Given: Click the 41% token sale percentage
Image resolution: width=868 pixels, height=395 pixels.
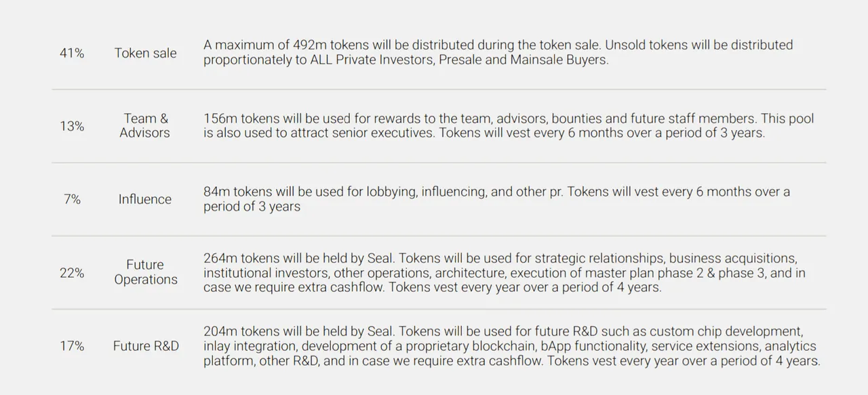Looking at the screenshot, I should tap(72, 53).
